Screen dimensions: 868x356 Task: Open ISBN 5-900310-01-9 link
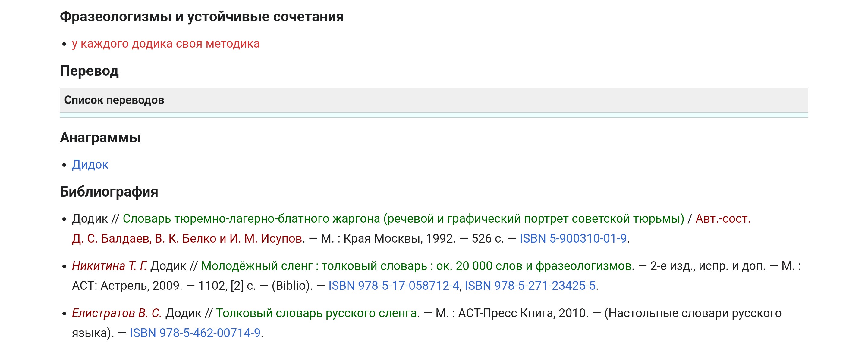573,238
